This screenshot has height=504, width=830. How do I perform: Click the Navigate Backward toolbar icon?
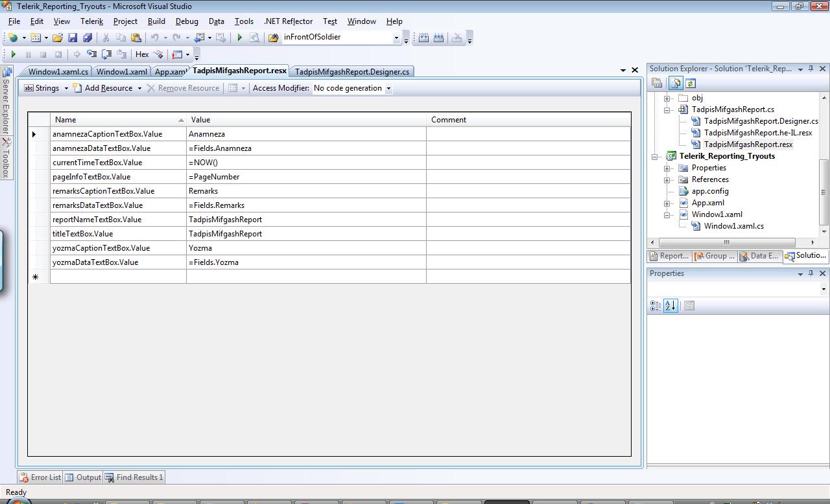(x=200, y=38)
